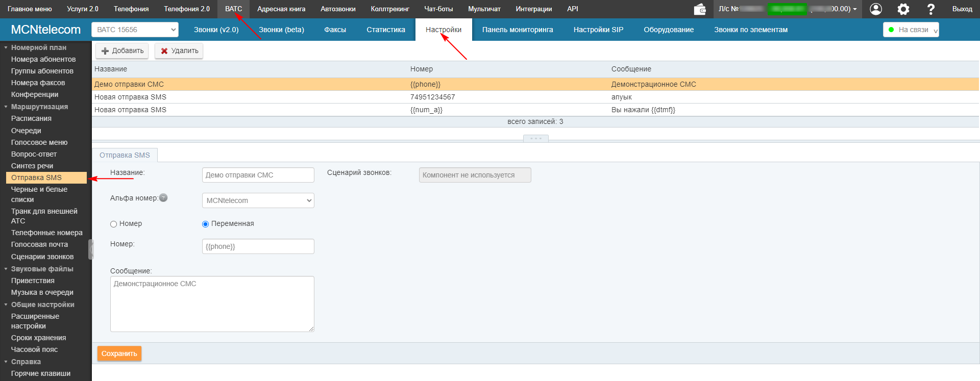This screenshot has height=381, width=980.
Task: Open the Автозвонки menu
Action: (338, 9)
